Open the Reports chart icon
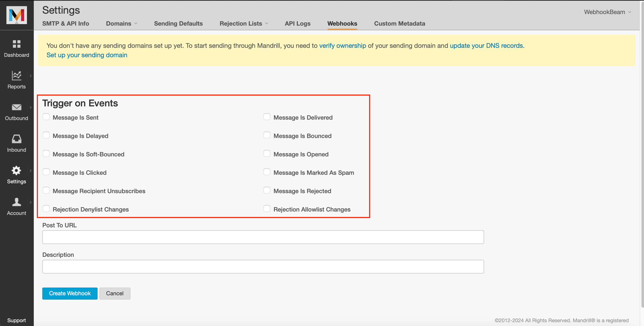The height and width of the screenshot is (326, 644). click(16, 76)
